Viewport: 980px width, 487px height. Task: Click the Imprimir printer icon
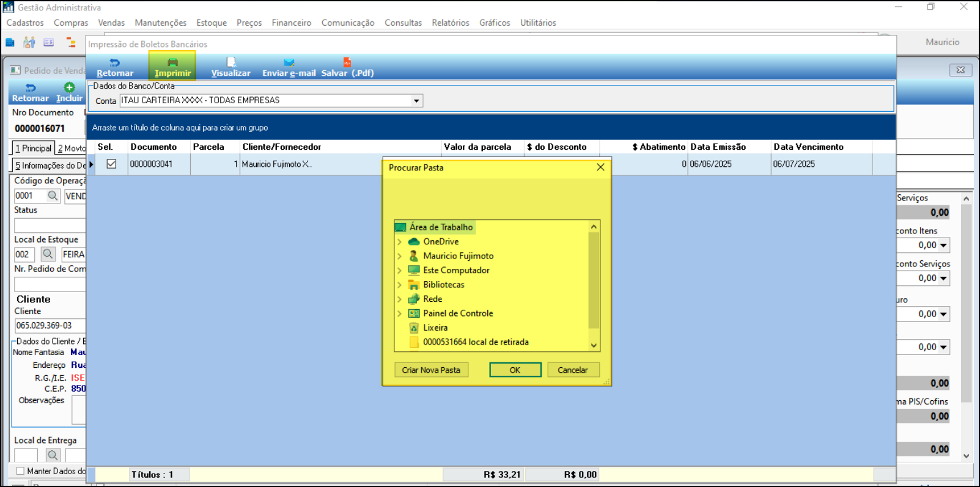click(x=172, y=62)
